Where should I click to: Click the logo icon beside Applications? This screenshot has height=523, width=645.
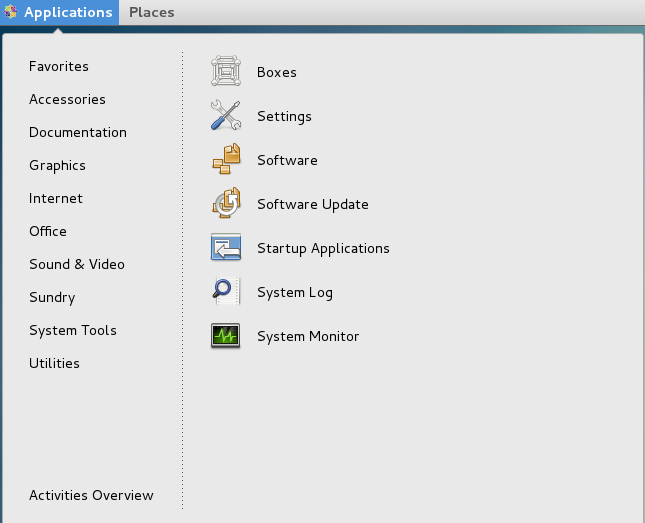[x=11, y=12]
